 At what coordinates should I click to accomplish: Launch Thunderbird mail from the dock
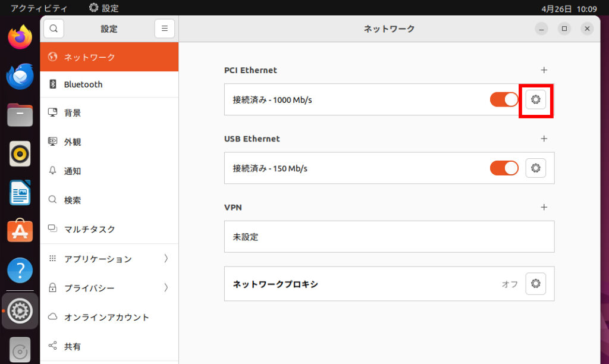pyautogui.click(x=20, y=76)
